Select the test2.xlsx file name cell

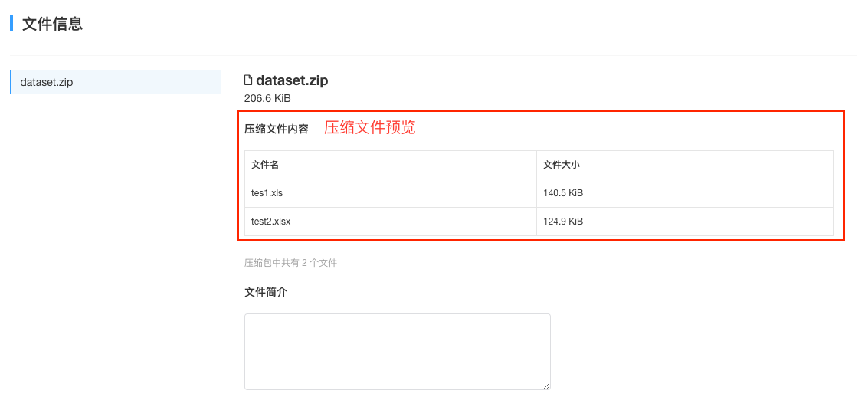click(390, 221)
